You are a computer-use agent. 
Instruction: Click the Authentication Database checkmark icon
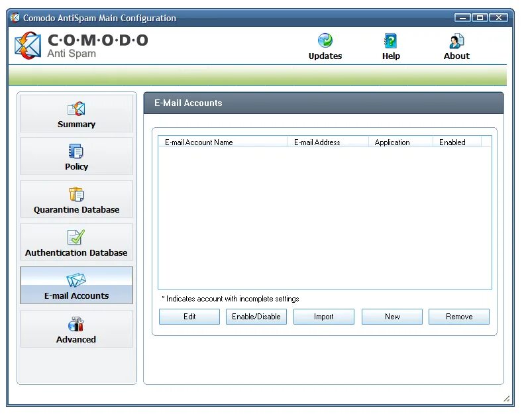tap(76, 237)
